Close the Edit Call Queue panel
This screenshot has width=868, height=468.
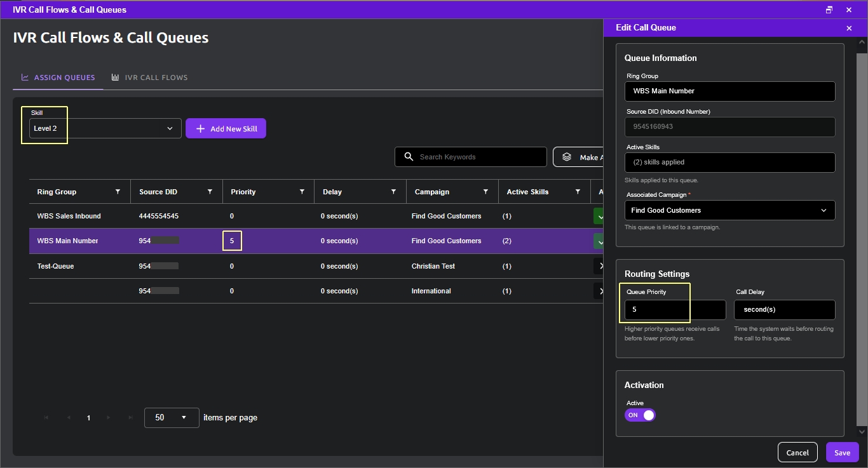[849, 28]
